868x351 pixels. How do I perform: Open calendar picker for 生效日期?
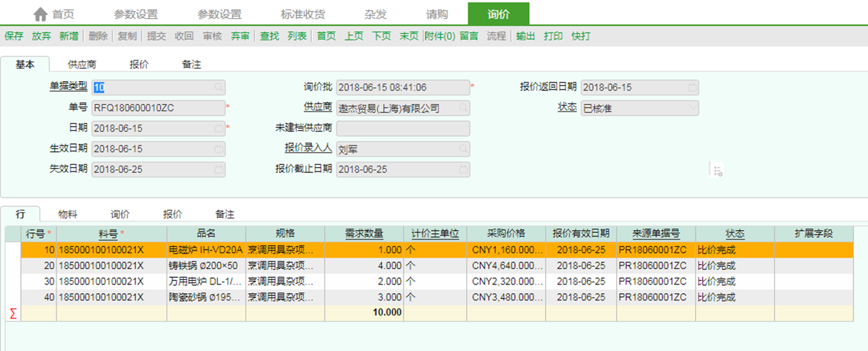click(218, 149)
